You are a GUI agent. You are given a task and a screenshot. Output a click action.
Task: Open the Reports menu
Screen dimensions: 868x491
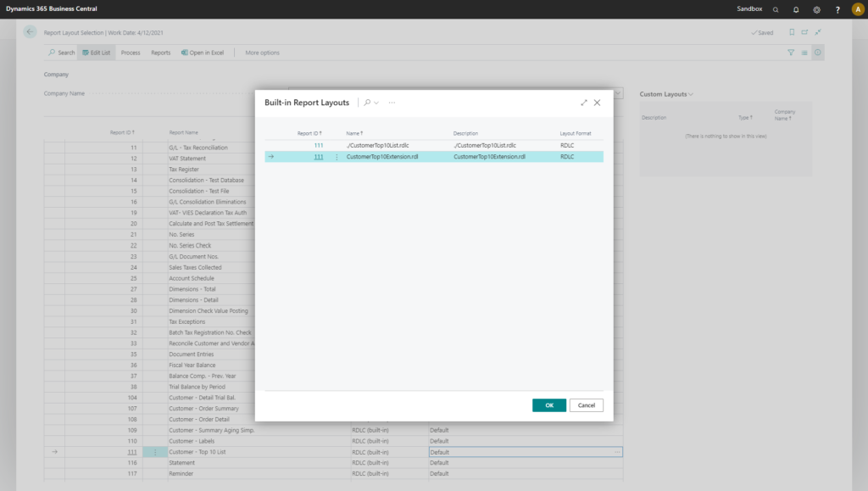(x=160, y=52)
